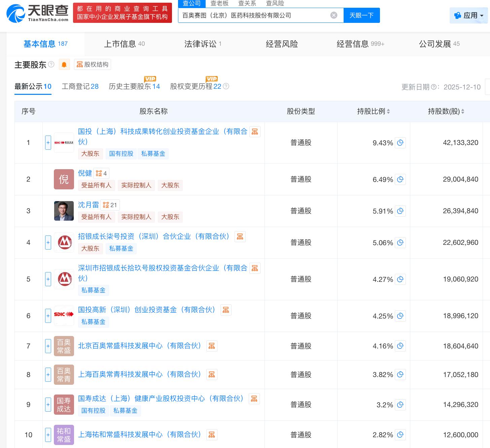Screen dimensions: 490x448
Task: Open the 应用 dropdown menu
Action: (469, 15)
